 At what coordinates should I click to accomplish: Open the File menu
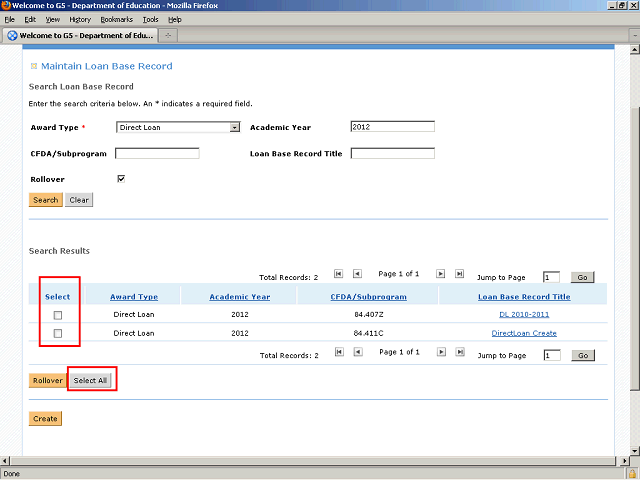9,20
